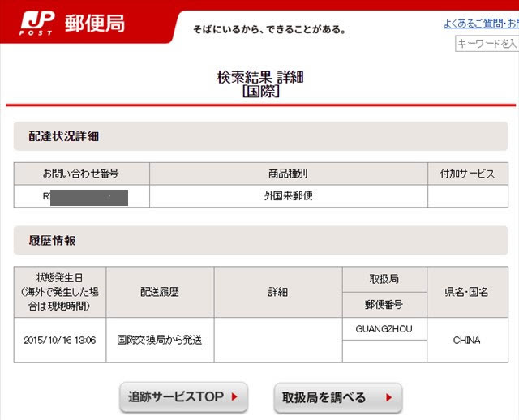Click the 取扱局 column header

pyautogui.click(x=384, y=280)
